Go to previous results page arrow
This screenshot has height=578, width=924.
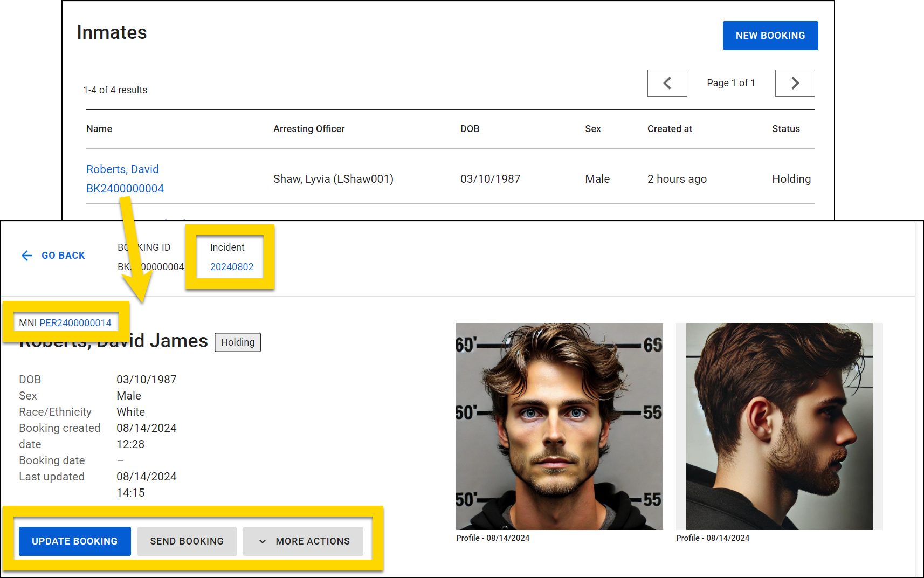(667, 83)
